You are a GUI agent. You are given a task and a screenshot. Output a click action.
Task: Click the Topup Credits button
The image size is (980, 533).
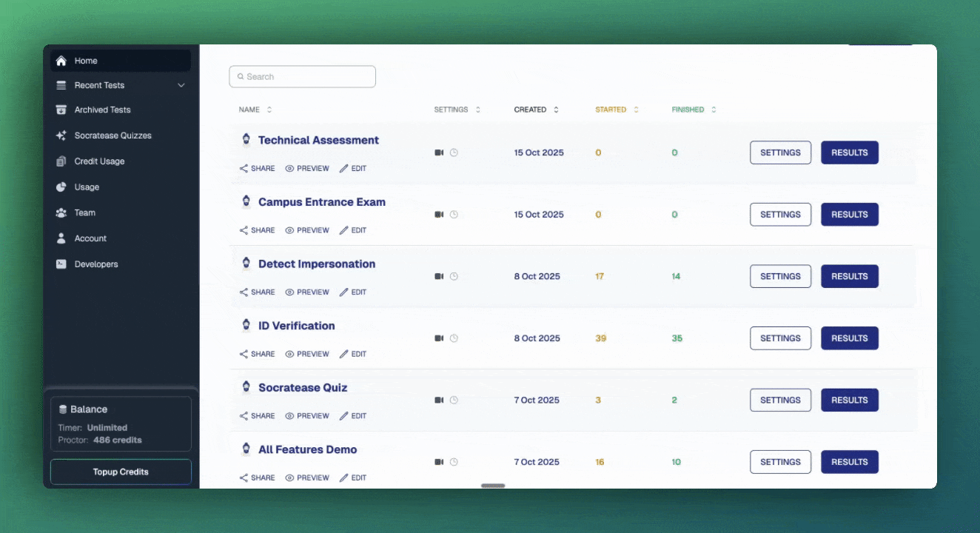pos(121,472)
